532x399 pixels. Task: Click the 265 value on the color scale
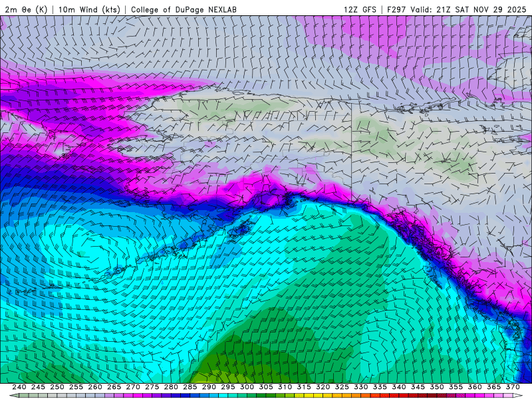tap(114, 387)
